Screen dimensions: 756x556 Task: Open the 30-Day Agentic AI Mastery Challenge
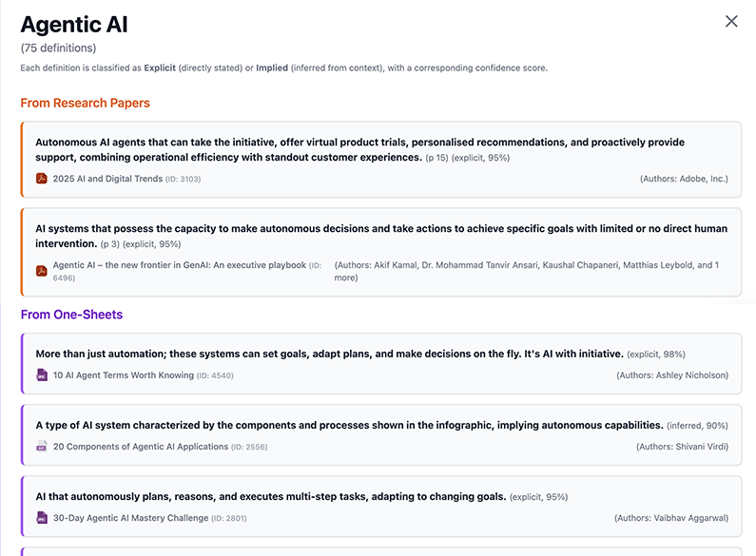pos(130,518)
